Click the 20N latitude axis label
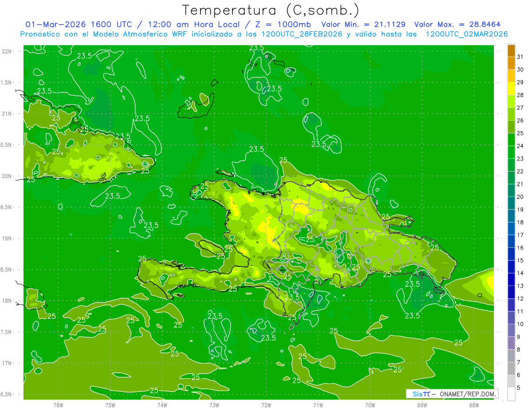 7,176
